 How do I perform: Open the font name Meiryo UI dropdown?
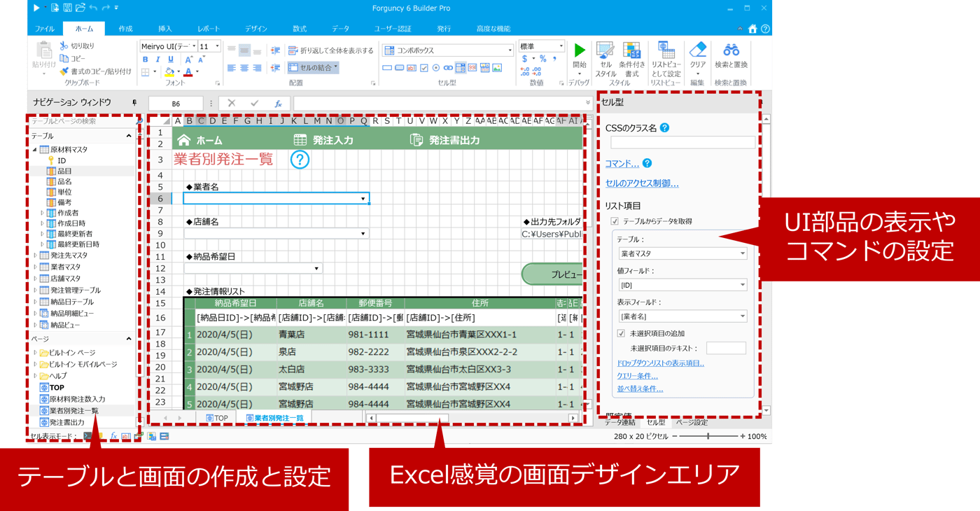pyautogui.click(x=194, y=46)
